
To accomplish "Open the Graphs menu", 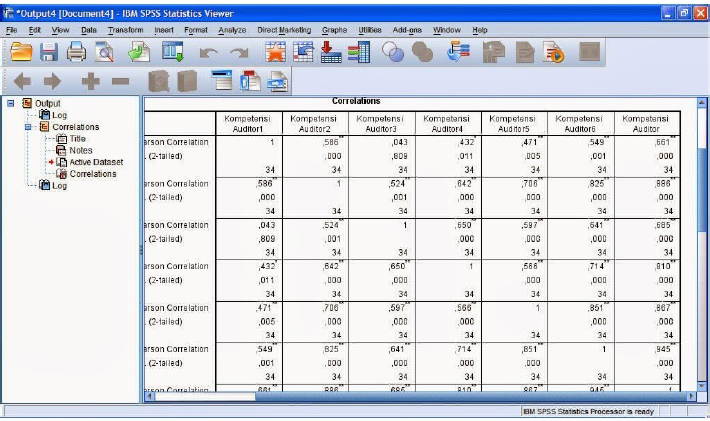I will (334, 30).
